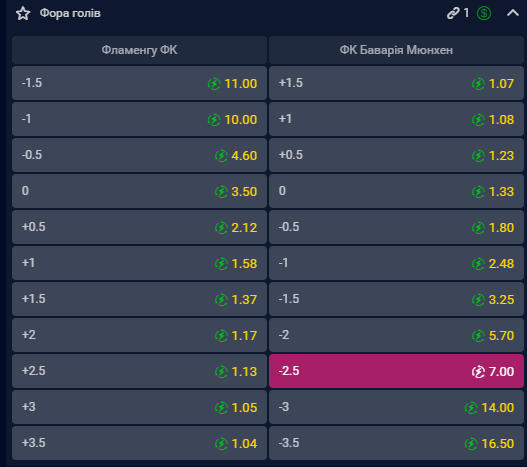Image resolution: width=527 pixels, height=467 pixels.
Task: Select Фламенгу +3.5 odds 1.04
Action: 139,443
